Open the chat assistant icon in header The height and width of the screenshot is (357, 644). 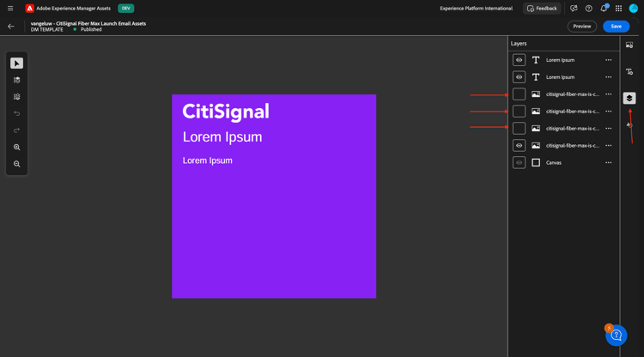click(574, 9)
